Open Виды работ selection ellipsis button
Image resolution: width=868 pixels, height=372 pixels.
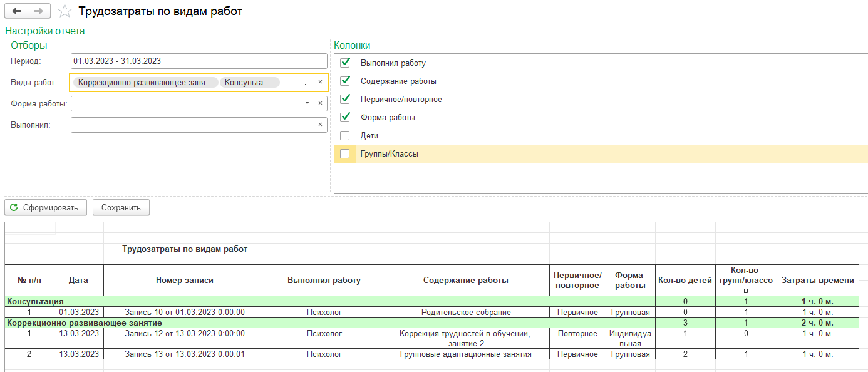[307, 82]
